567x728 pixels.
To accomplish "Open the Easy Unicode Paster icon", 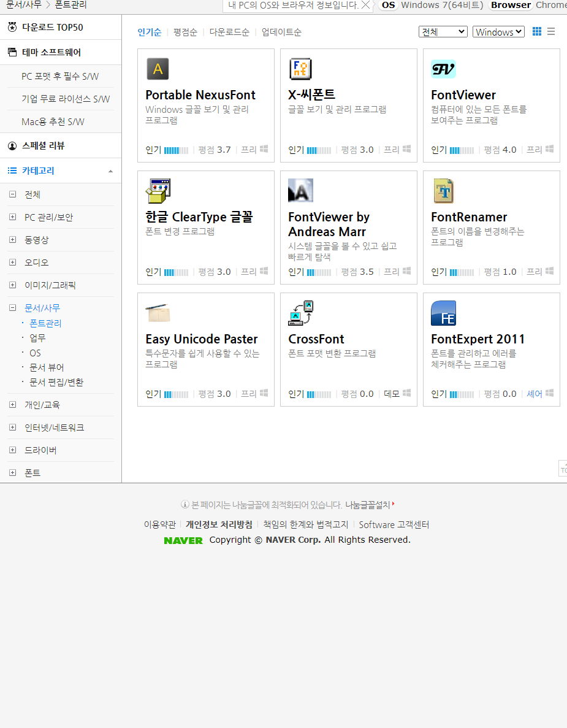I will 158,313.
